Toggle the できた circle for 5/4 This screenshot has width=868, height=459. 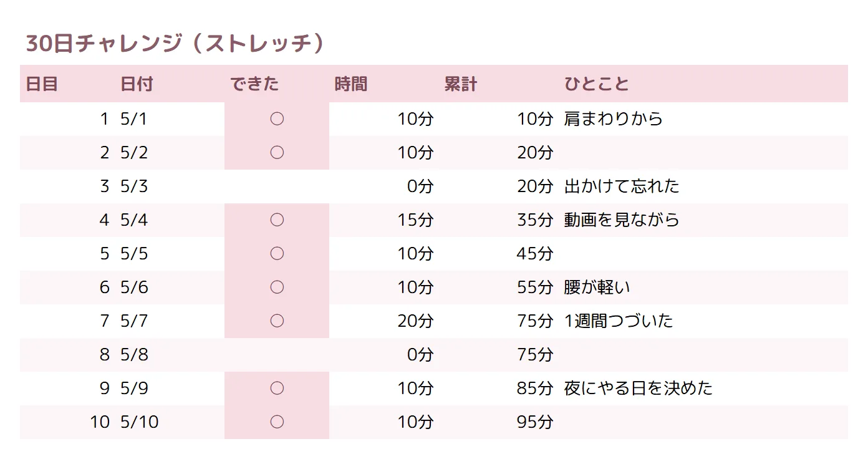click(x=277, y=220)
